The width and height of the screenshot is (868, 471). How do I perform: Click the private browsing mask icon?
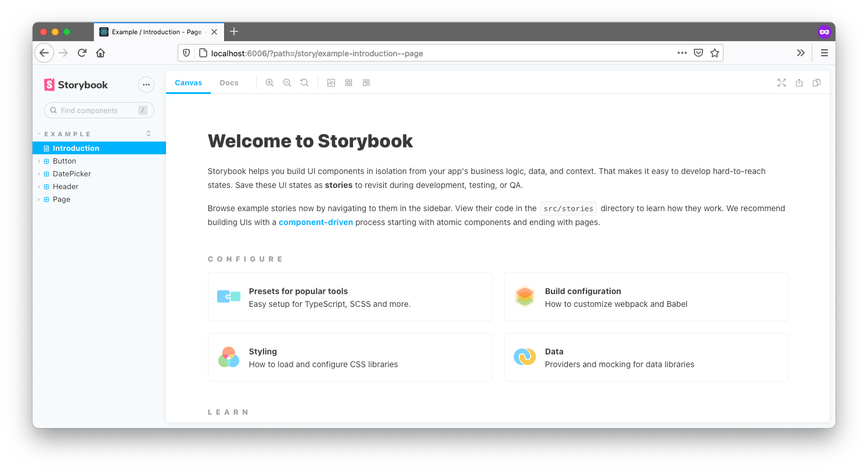pos(824,32)
